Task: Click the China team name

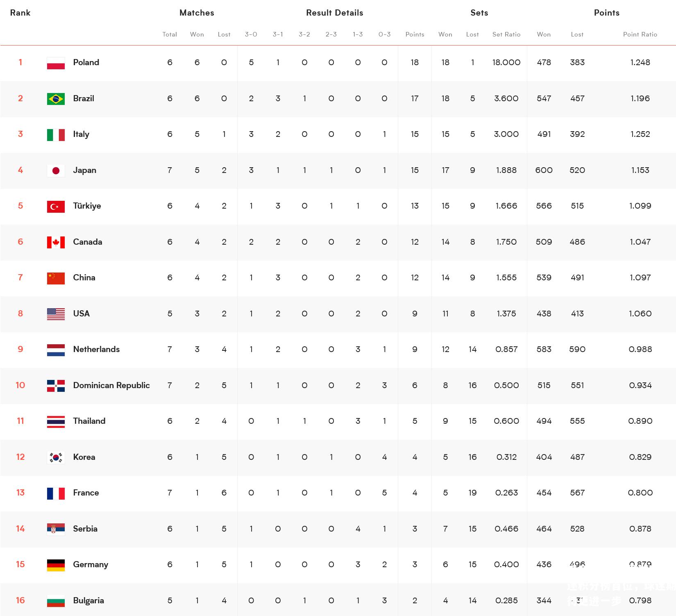Action: click(x=84, y=277)
